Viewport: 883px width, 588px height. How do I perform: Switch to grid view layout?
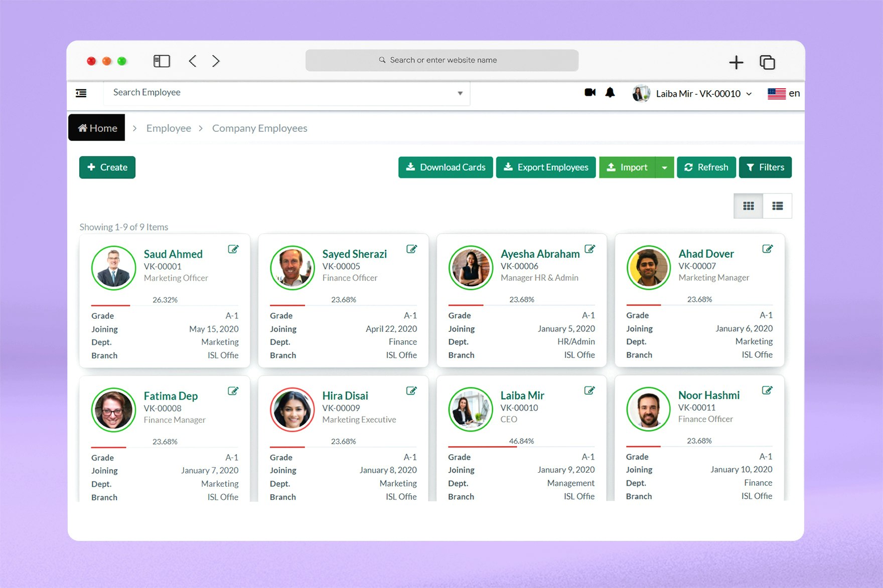click(749, 206)
